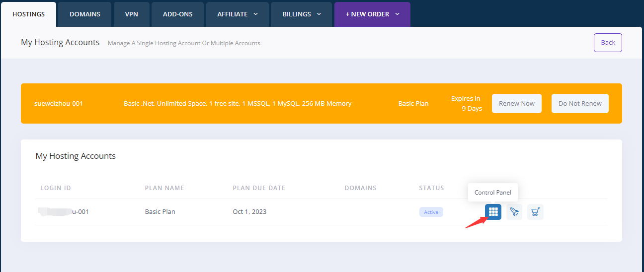Open the VPN tab

pos(132,14)
